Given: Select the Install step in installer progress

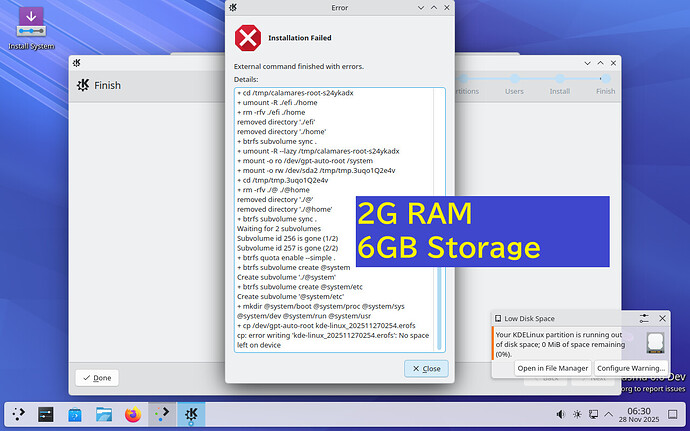Looking at the screenshot, I should click(560, 85).
